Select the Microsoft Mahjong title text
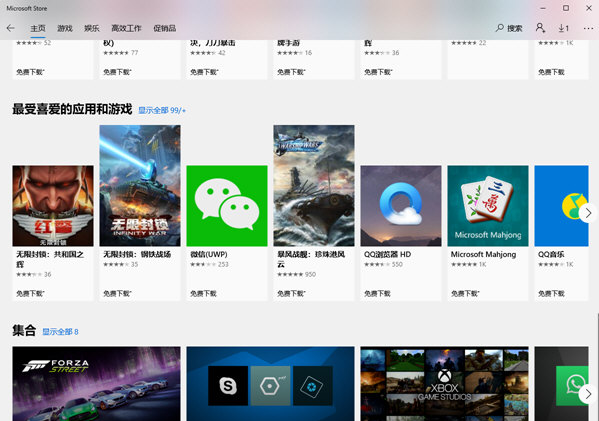Image resolution: width=599 pixels, height=421 pixels. pos(483,254)
